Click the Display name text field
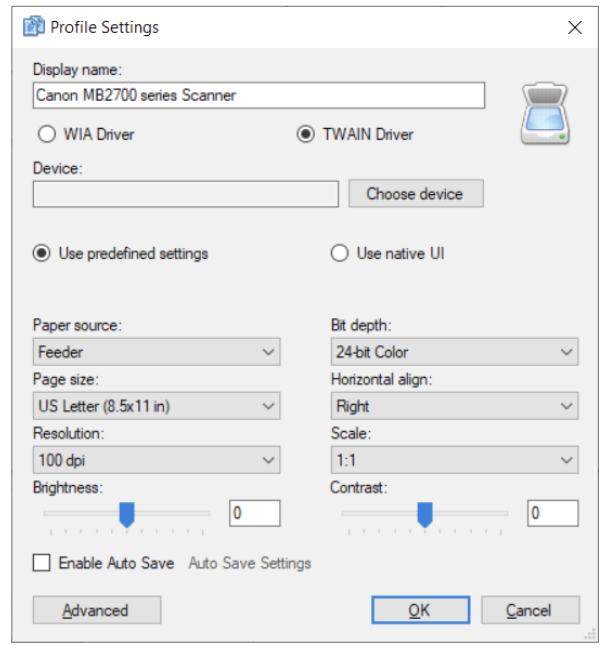The width and height of the screenshot is (606, 650). click(x=258, y=96)
